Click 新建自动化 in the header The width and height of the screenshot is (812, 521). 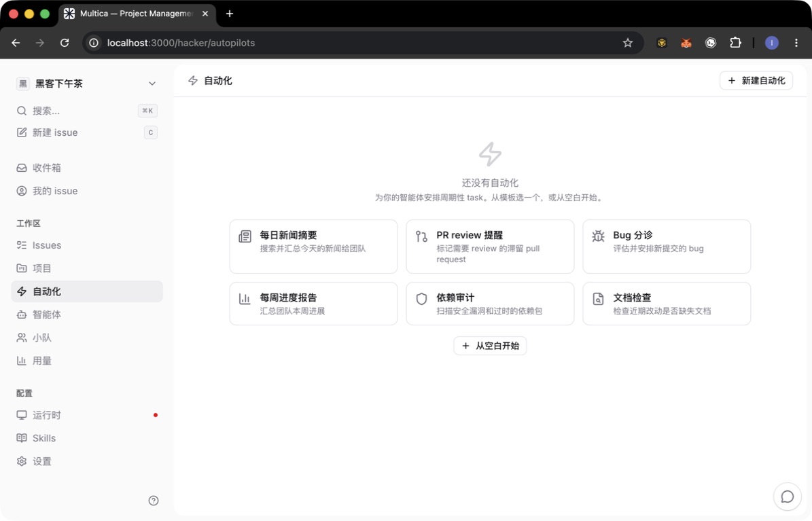tap(756, 81)
